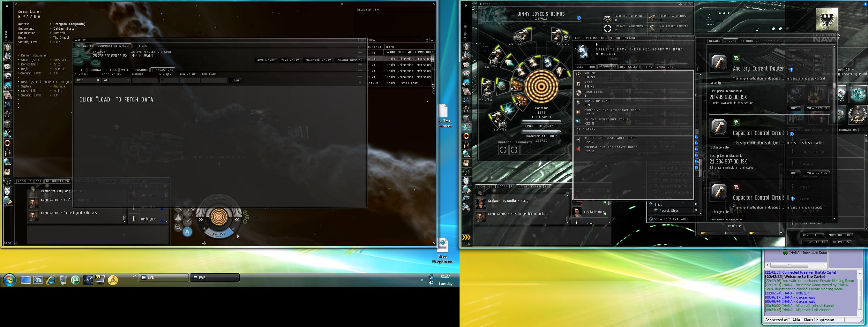868x327 pixels.
Task: Click the Min Qty input field
Action: [x=169, y=80]
